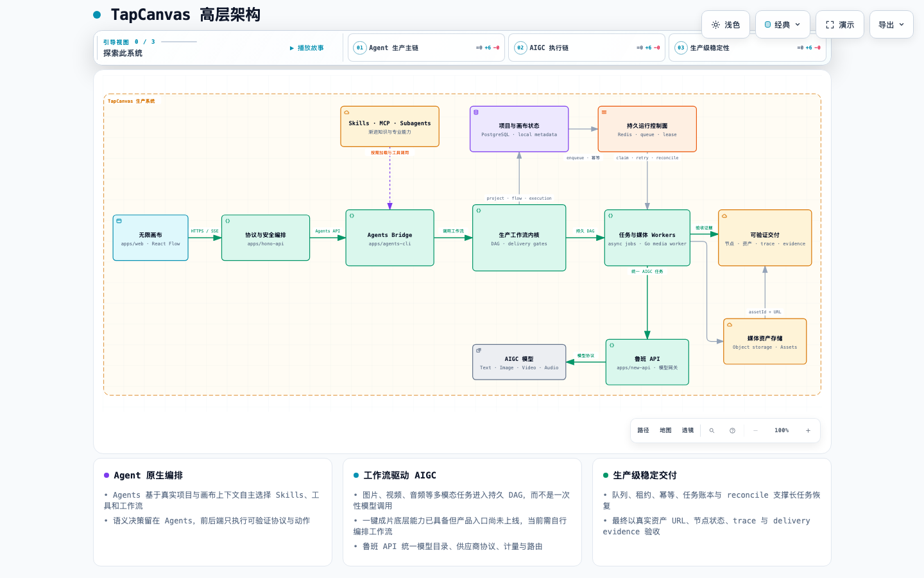Click the database icon on 项目与画布状态 node
The image size is (924, 578).
(x=476, y=112)
